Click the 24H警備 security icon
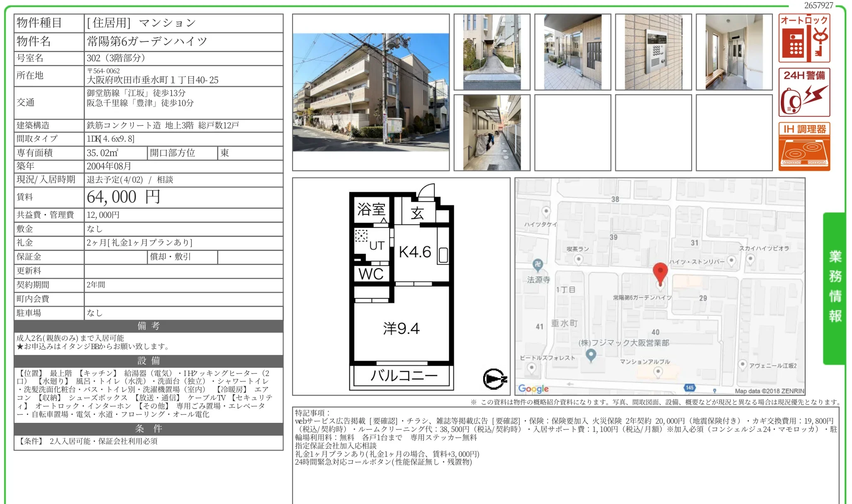Image resolution: width=852 pixels, height=504 pixels. (x=804, y=92)
